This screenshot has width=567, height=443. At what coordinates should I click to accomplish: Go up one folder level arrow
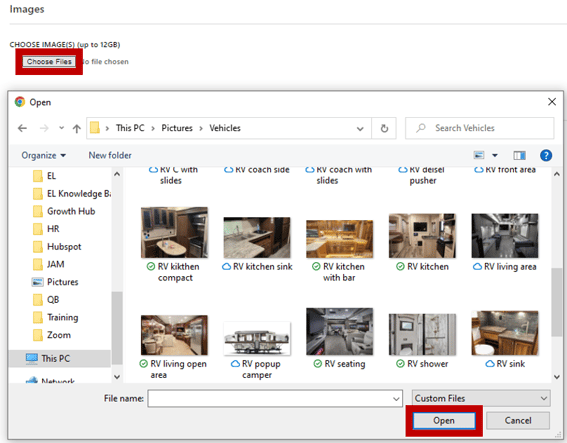point(76,128)
